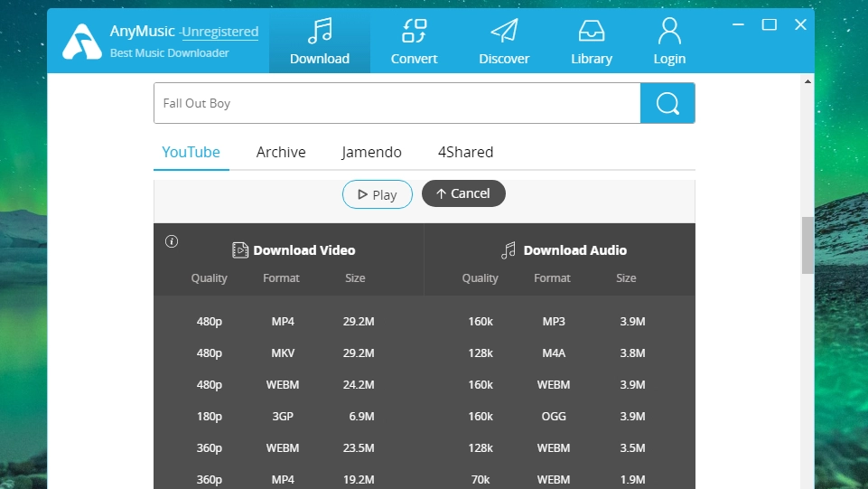Select 70k WEBM 1.9M audio

(557, 479)
